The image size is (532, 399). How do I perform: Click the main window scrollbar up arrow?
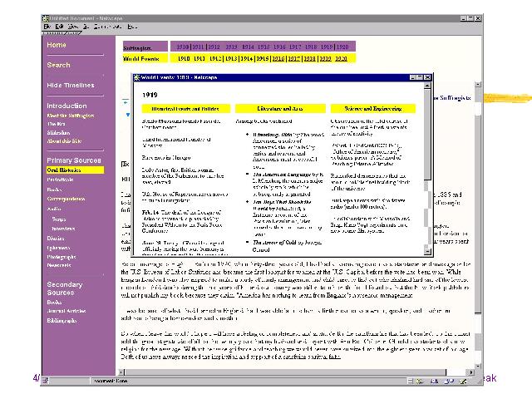pos(478,84)
